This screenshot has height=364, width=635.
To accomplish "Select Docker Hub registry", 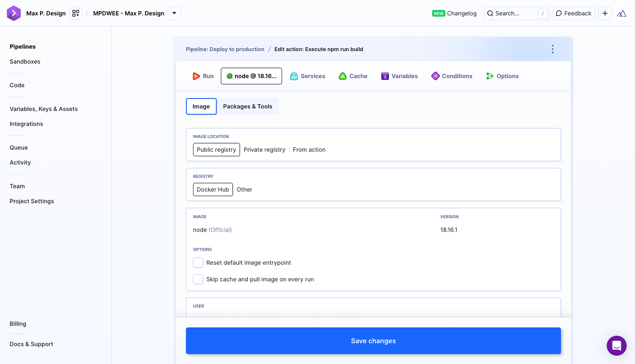I will [213, 190].
